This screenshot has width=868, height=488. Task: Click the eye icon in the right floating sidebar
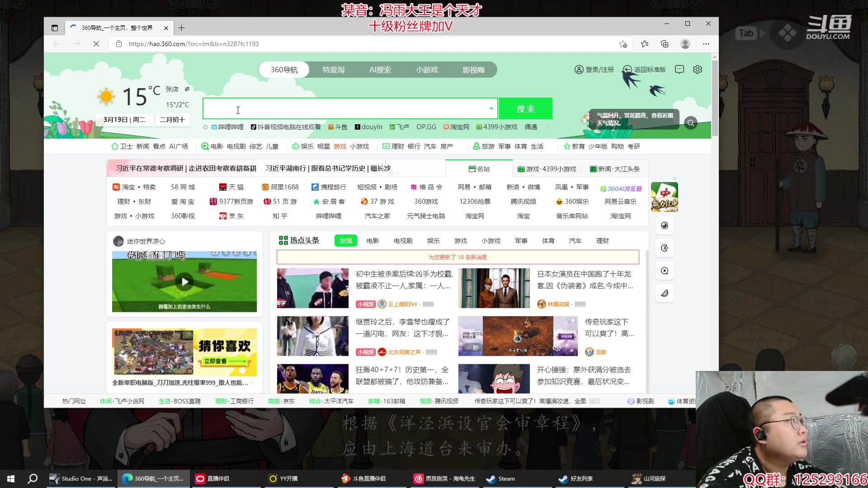tap(664, 225)
